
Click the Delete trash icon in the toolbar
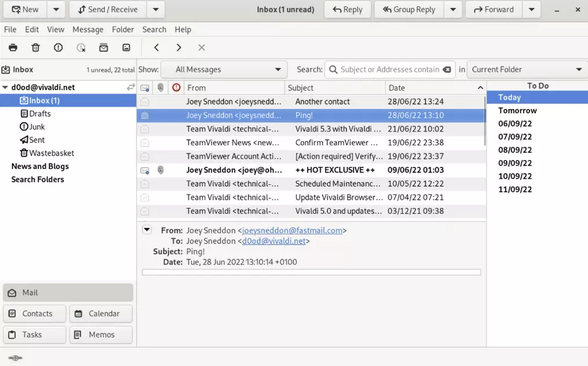[35, 47]
